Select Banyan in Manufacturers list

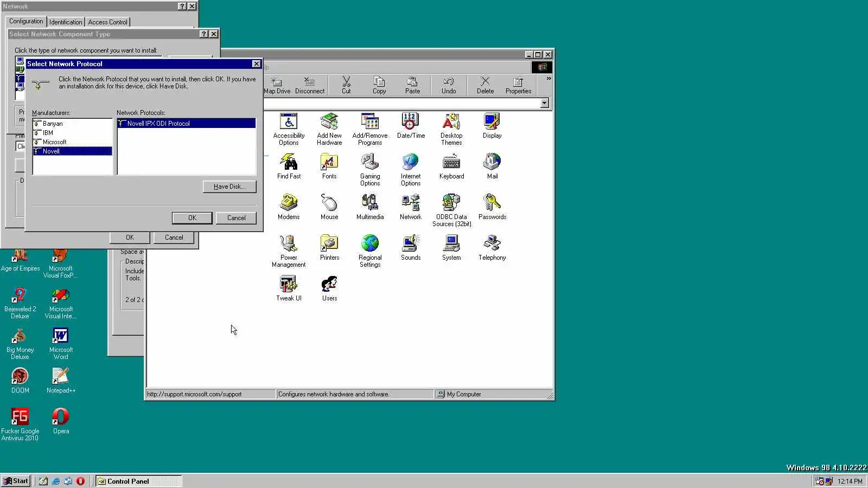(x=72, y=124)
